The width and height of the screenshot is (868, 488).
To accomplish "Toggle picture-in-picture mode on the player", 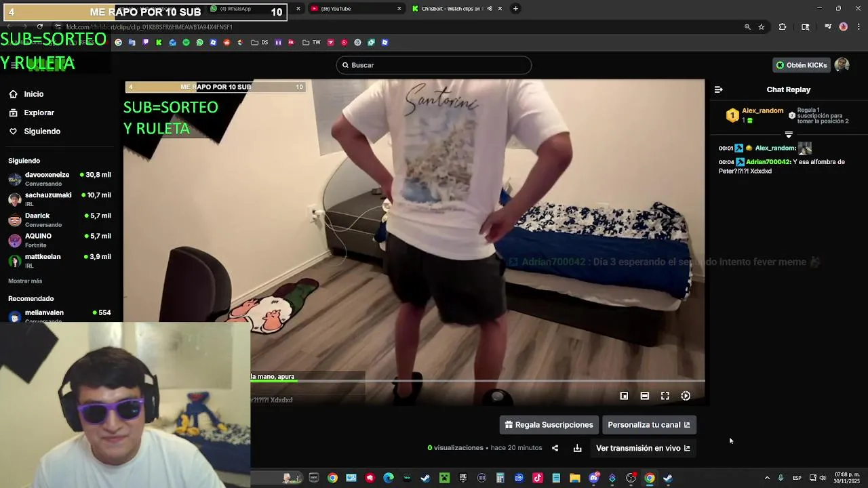I will coord(624,396).
